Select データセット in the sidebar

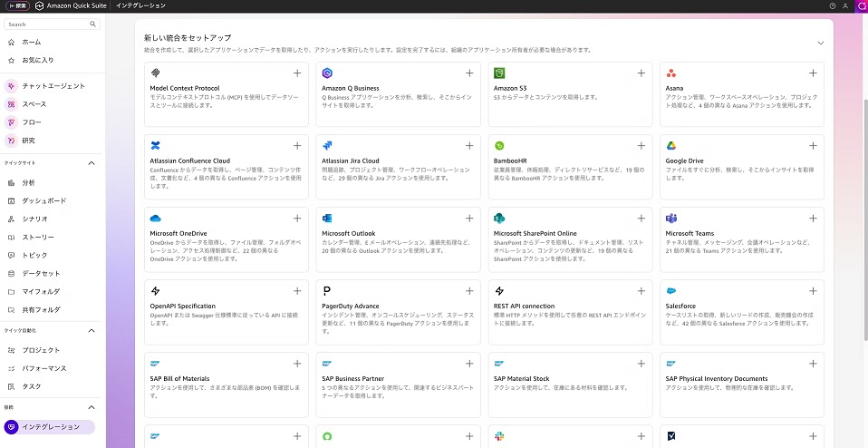(41, 273)
